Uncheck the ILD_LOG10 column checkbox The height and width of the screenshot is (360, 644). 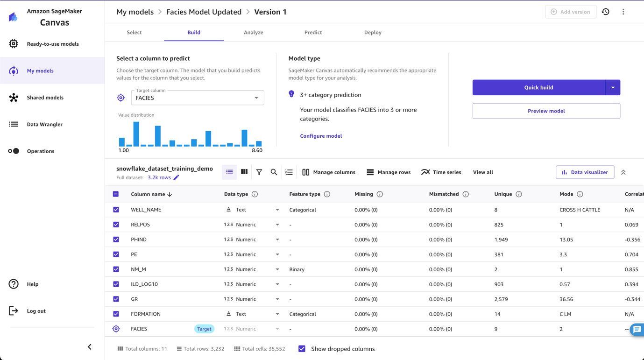pos(116,284)
